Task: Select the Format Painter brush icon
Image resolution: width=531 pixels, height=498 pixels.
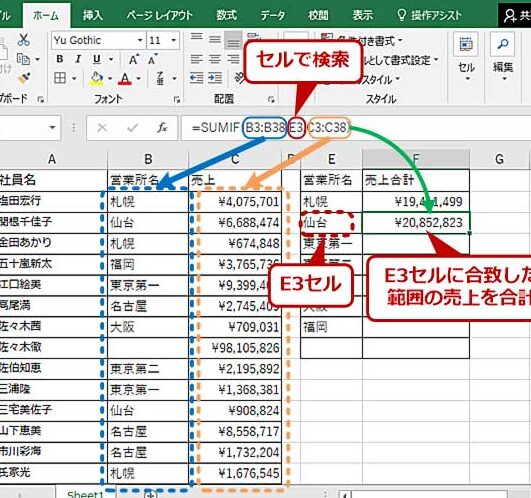Action: 24,79
